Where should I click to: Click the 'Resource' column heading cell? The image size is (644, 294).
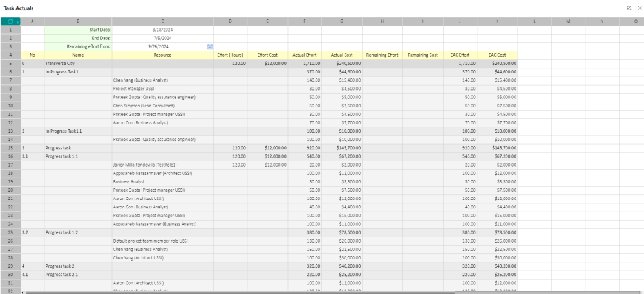163,55
